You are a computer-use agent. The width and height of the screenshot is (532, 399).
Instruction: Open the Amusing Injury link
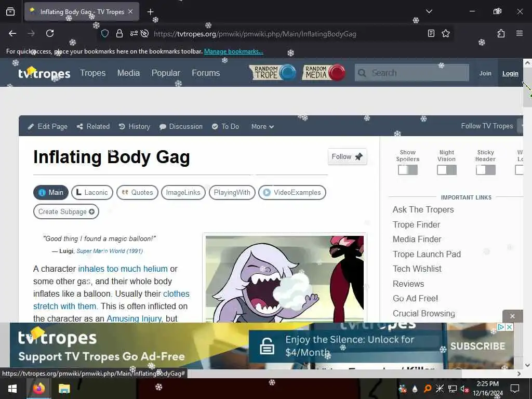click(134, 318)
